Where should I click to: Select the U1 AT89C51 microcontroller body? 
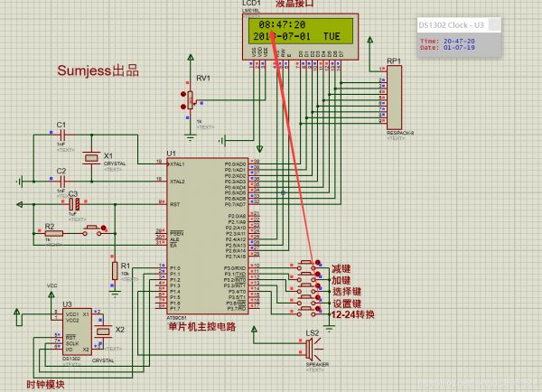208,236
